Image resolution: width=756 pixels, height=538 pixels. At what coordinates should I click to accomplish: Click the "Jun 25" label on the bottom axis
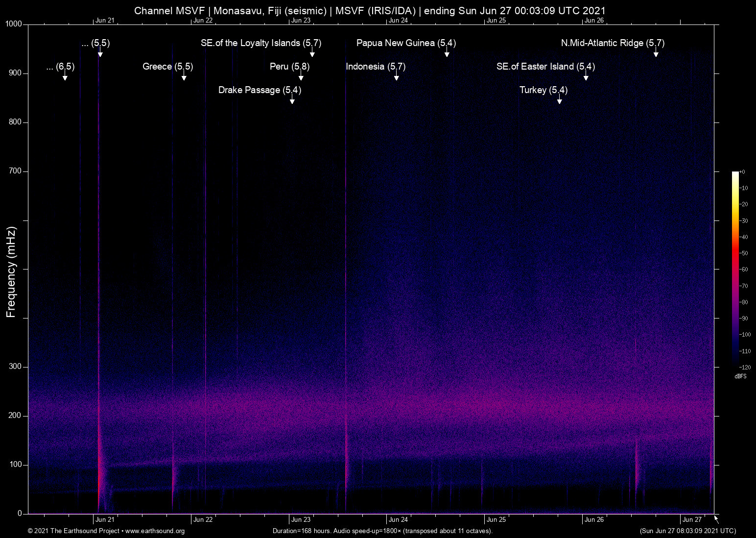[x=496, y=520]
